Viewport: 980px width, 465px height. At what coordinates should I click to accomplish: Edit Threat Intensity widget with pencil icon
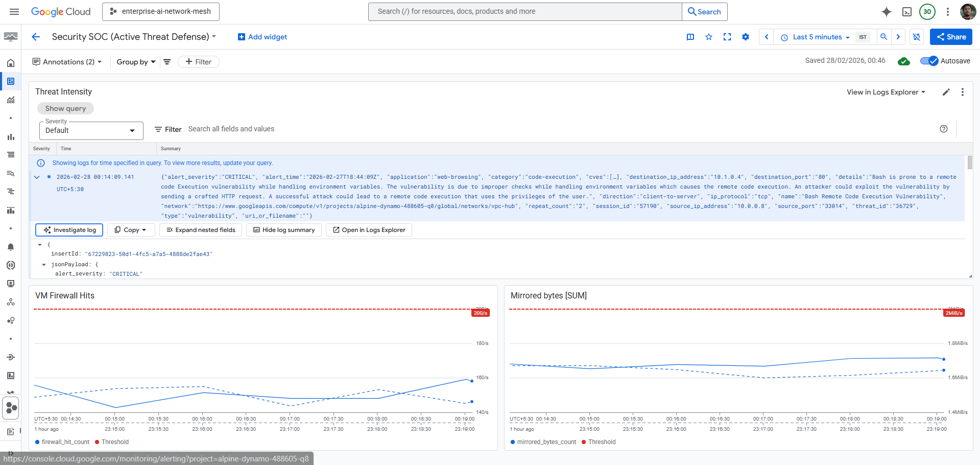point(946,92)
